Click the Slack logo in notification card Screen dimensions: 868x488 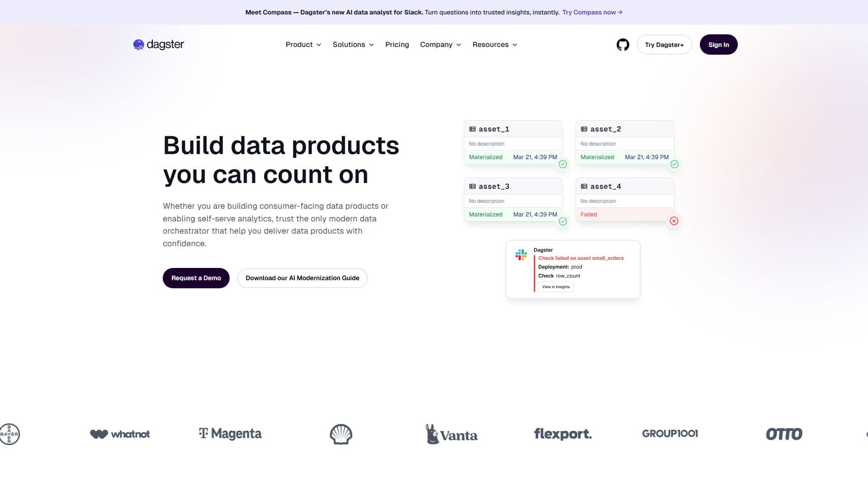[521, 255]
